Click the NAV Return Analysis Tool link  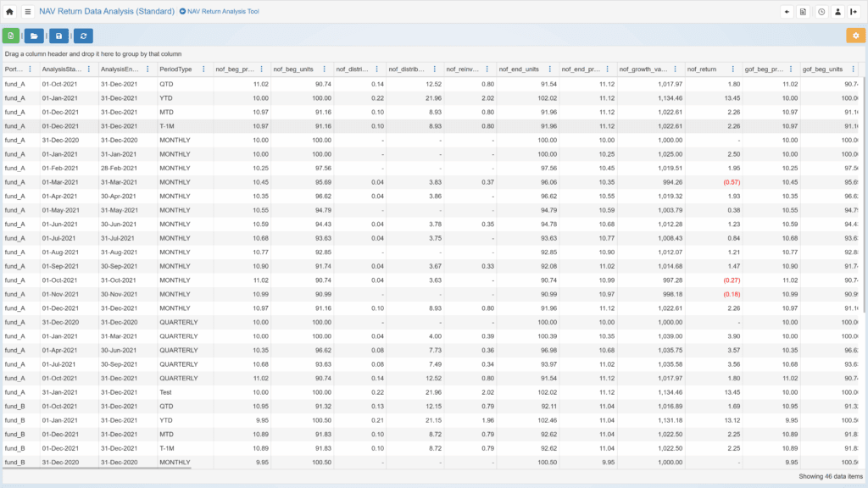[x=223, y=12]
